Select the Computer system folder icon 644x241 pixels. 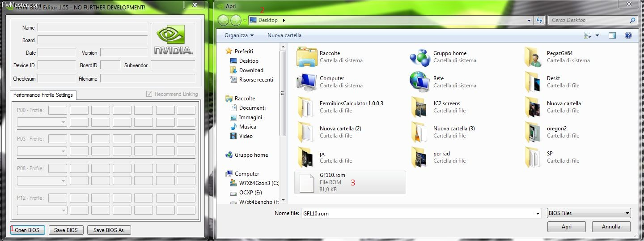coord(306,82)
